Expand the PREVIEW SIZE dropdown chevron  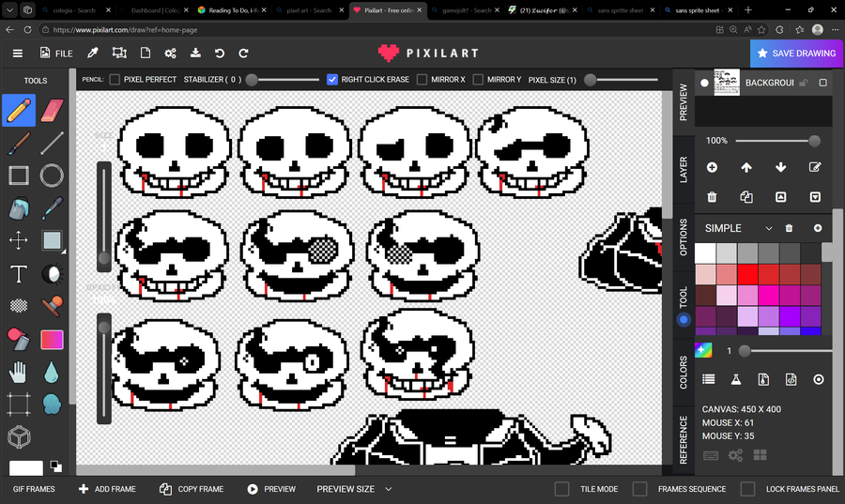388,490
